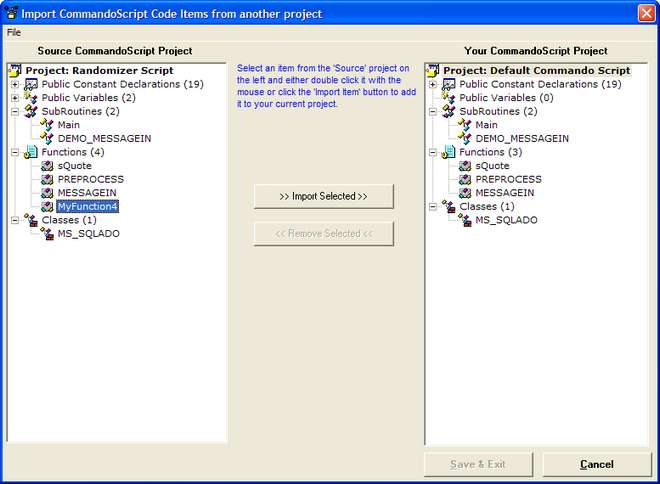Screen dimensions: 660x484
Task: Expand Public Variables (2) node
Action: pyautogui.click(x=15, y=98)
